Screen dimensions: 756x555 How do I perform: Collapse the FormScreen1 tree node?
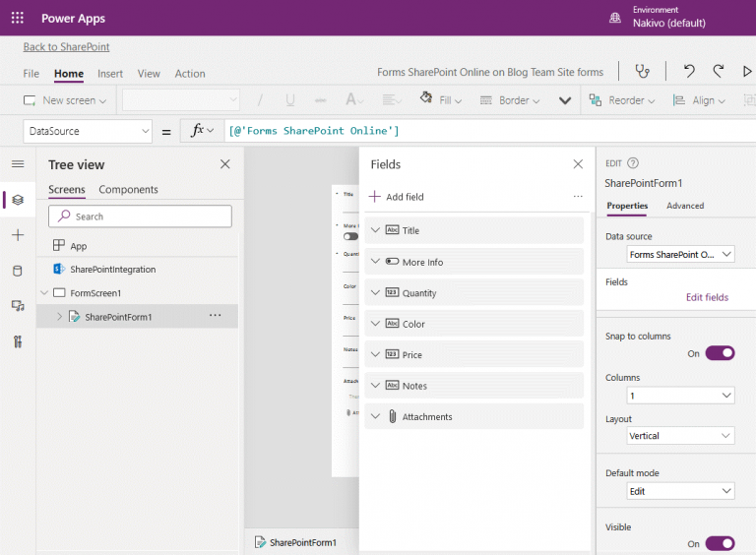tap(44, 293)
